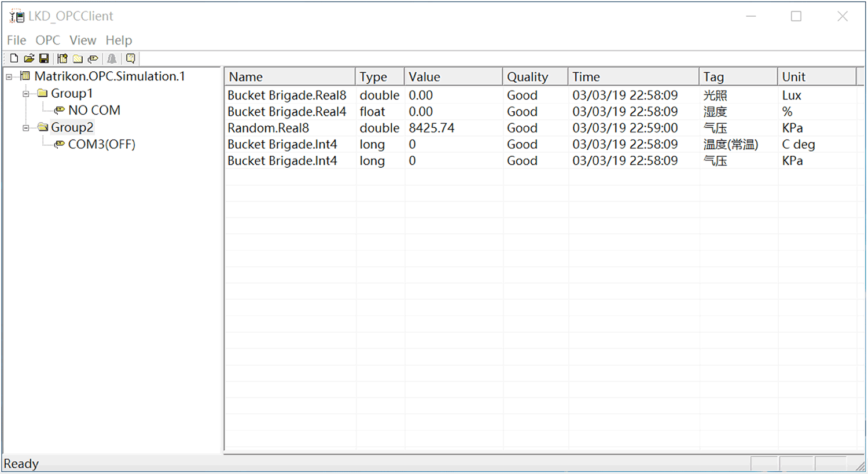The height and width of the screenshot is (474, 868).
Task: Select Matrikon.OPC.Simulation.1 in the tree
Action: click(x=109, y=76)
